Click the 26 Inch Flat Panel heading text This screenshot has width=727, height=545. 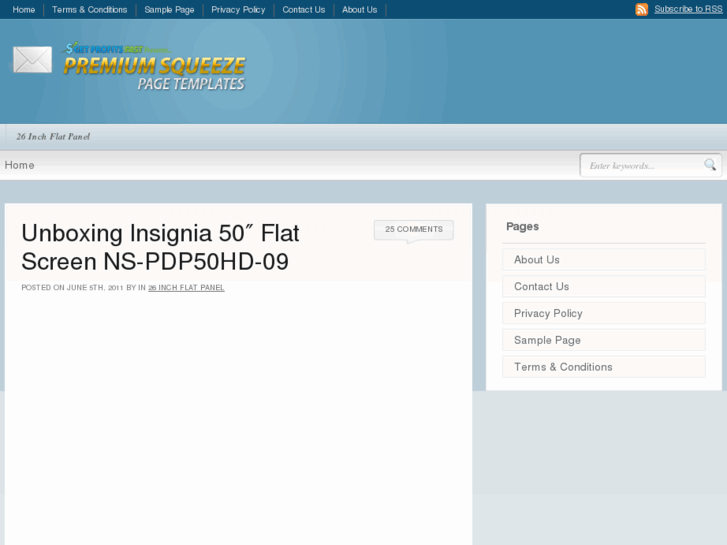pyautogui.click(x=53, y=137)
